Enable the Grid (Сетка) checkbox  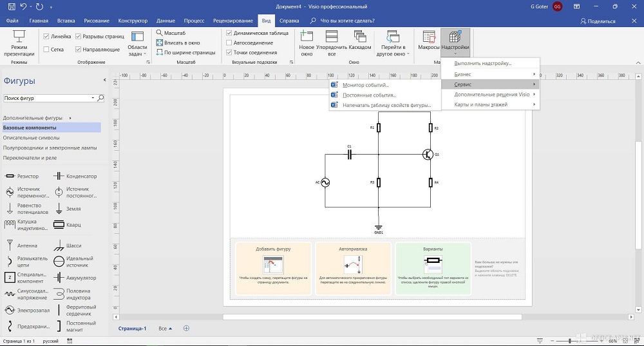coord(46,50)
